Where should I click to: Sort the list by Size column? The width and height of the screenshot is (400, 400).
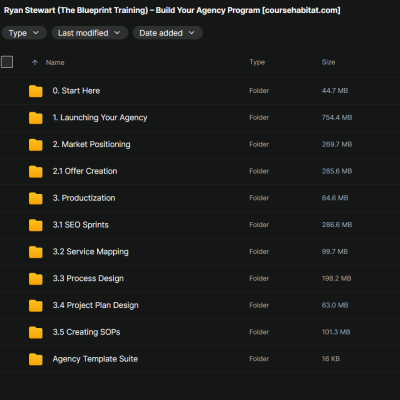(x=328, y=62)
